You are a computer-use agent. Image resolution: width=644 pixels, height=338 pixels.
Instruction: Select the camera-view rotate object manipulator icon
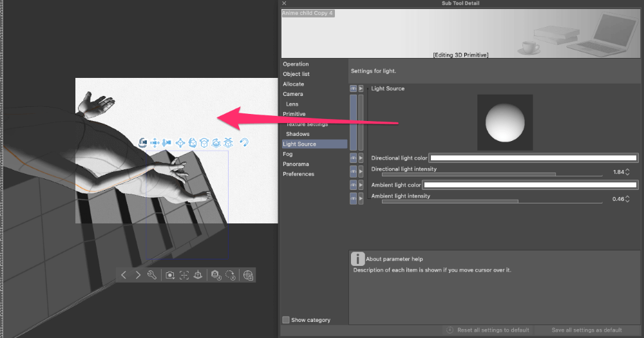[x=192, y=142]
